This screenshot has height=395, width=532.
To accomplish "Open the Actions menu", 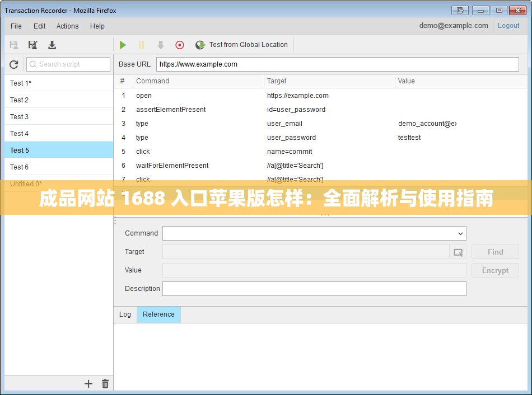I will tap(67, 26).
